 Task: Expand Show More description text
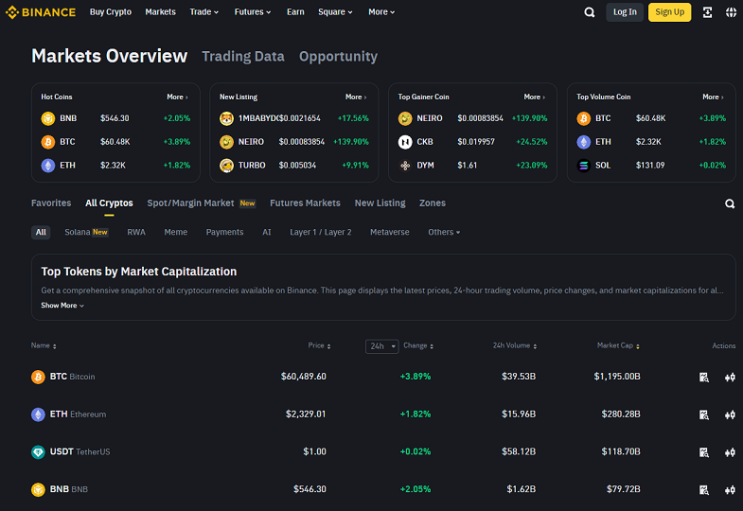pos(63,305)
